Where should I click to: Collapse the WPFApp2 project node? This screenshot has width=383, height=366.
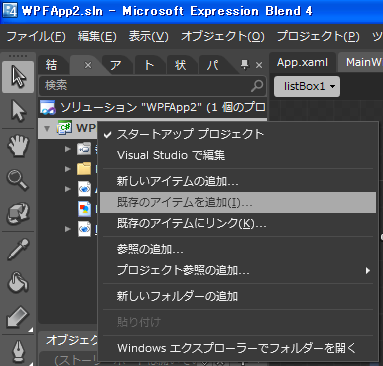click(47, 129)
